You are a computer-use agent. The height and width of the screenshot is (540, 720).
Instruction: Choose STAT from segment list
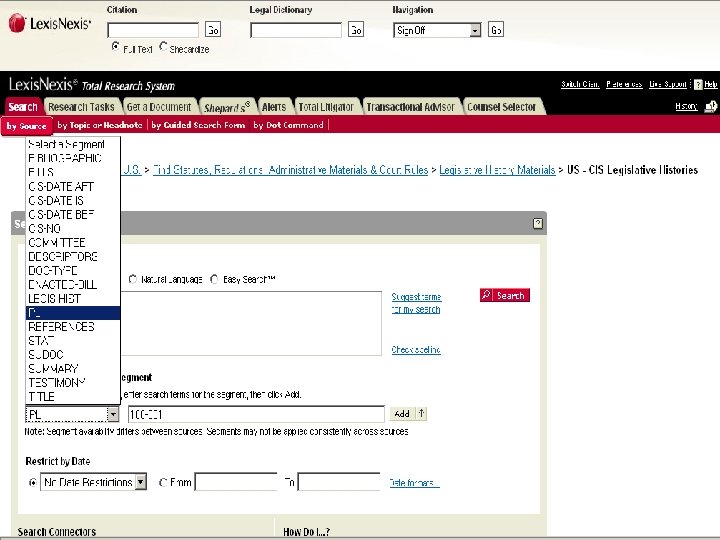73,341
